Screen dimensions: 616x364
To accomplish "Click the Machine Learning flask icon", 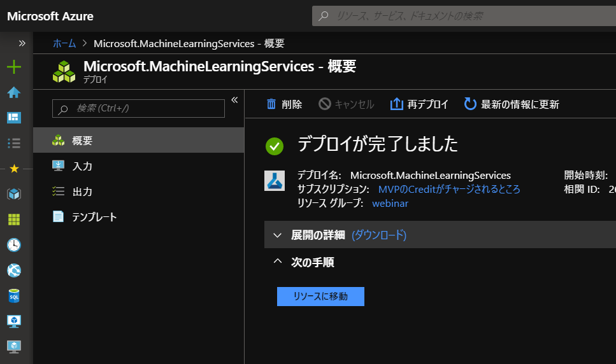I will tap(275, 181).
